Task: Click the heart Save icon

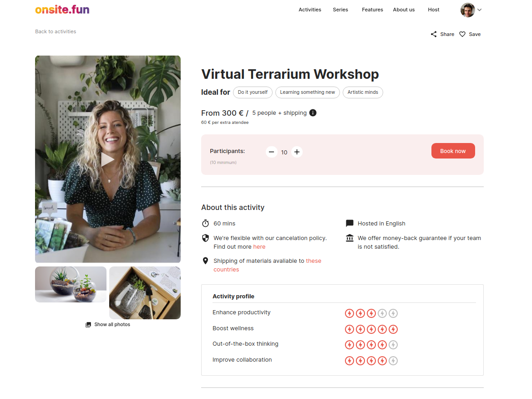Action: click(462, 34)
